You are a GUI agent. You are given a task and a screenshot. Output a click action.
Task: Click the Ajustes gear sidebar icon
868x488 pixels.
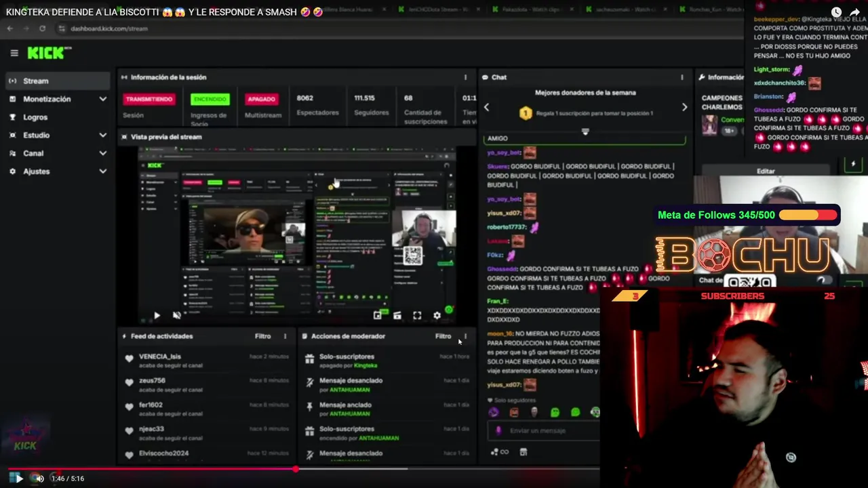(x=12, y=171)
